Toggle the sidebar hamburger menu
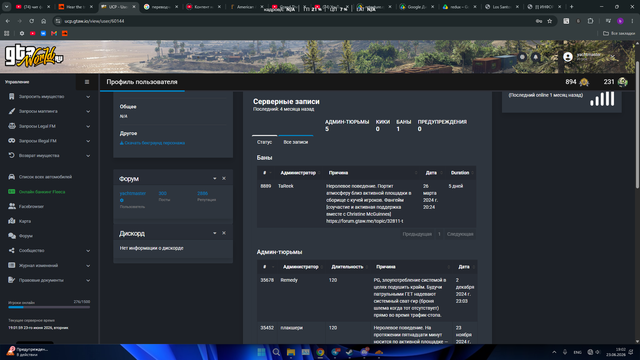Screen dimensions: 640x360 click(87, 82)
